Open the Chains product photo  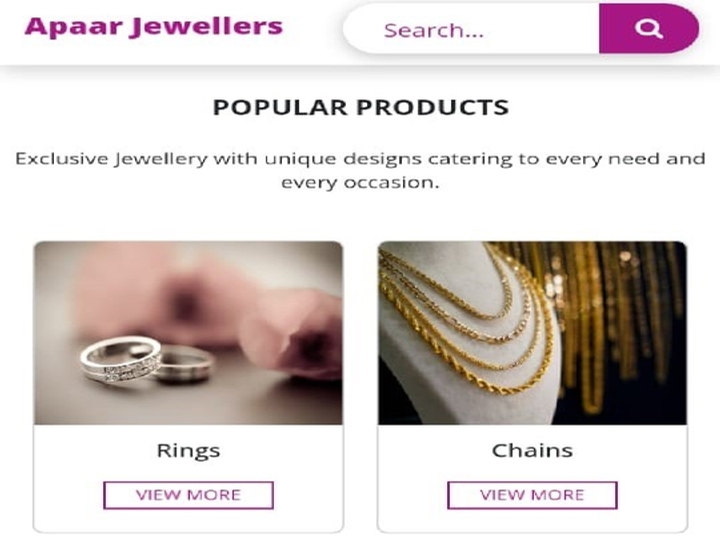(x=532, y=333)
